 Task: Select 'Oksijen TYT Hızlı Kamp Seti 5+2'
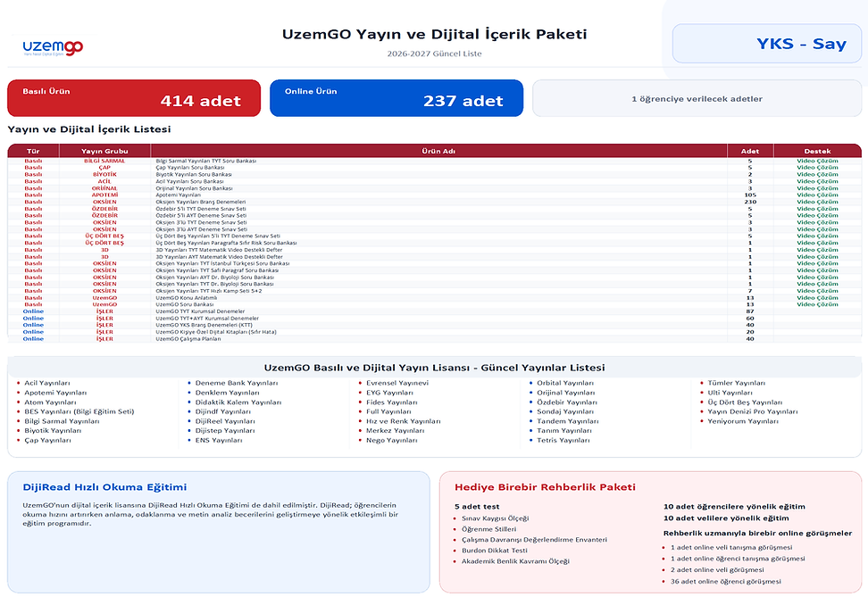pyautogui.click(x=435, y=291)
